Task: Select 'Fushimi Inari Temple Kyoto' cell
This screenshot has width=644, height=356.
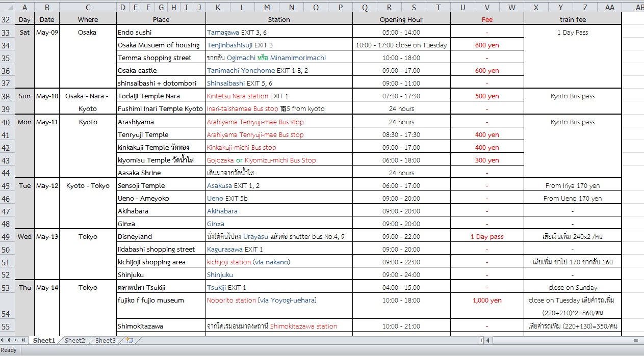Action: [161, 108]
